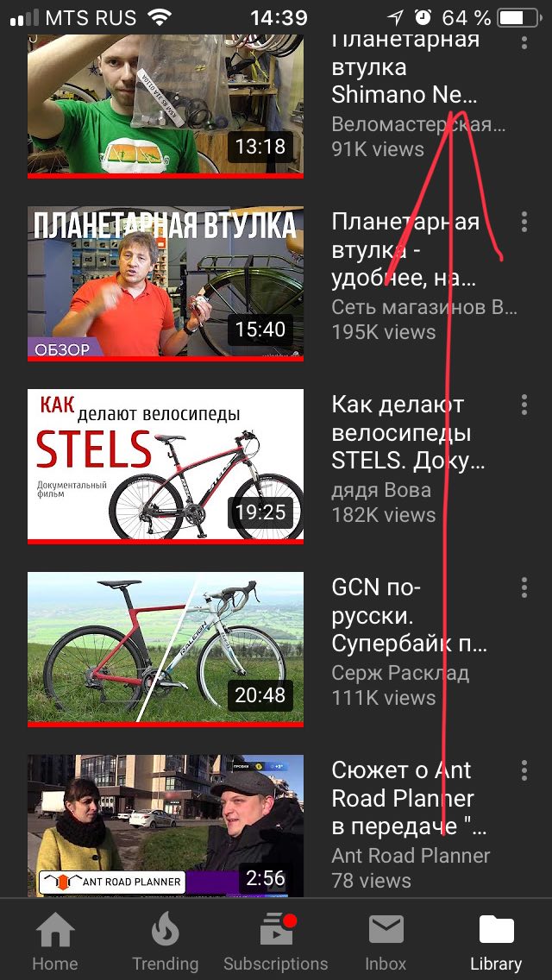Open Subscriptions icon with red badge
Viewport: 552px width, 980px height.
pyautogui.click(x=278, y=929)
